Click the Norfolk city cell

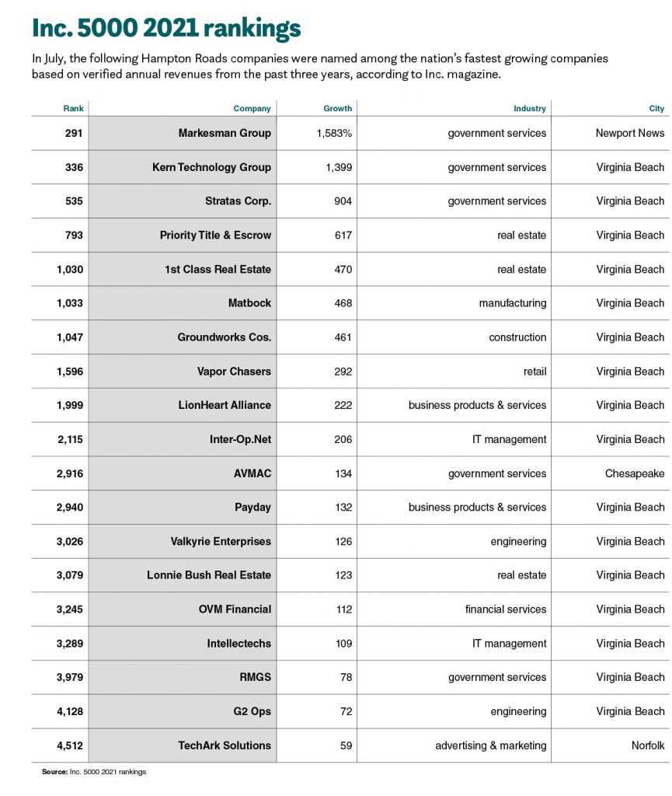click(648, 745)
